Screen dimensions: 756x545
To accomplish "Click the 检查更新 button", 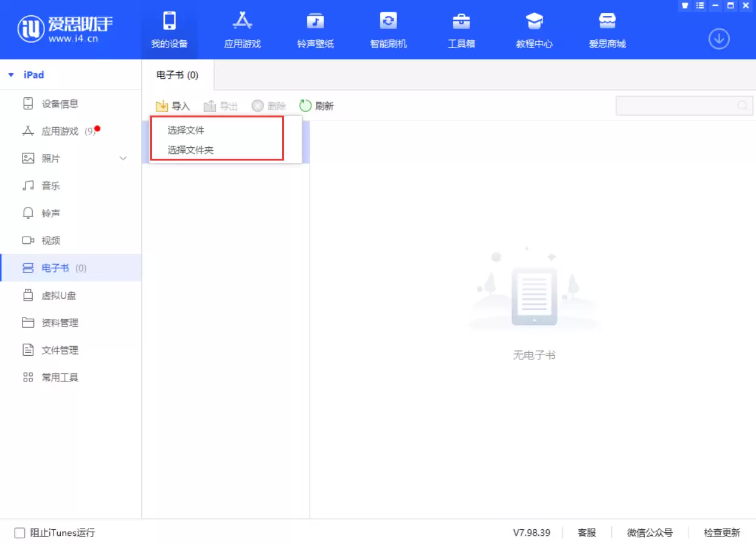I will coord(723,533).
